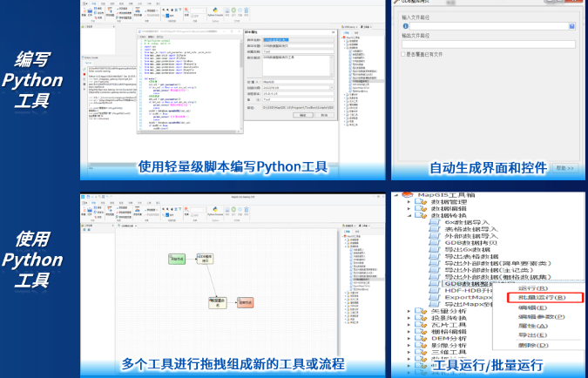Collapse the 数据转换 tree node

tap(410, 216)
